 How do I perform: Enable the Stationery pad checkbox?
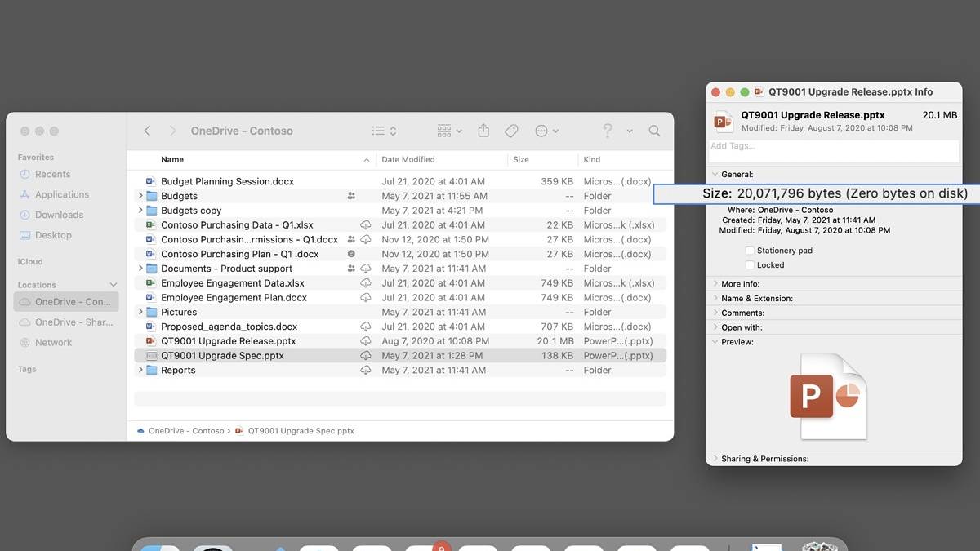(751, 251)
